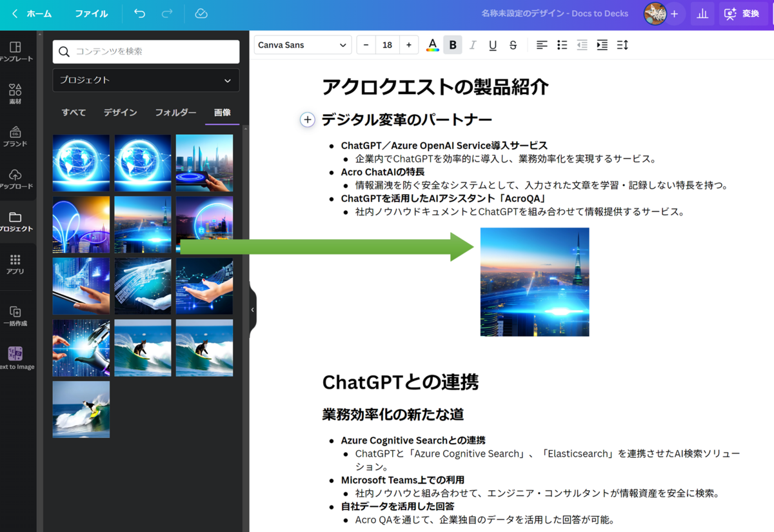774x532 pixels.
Task: Switch to the フォルダー tab
Action: tap(175, 112)
